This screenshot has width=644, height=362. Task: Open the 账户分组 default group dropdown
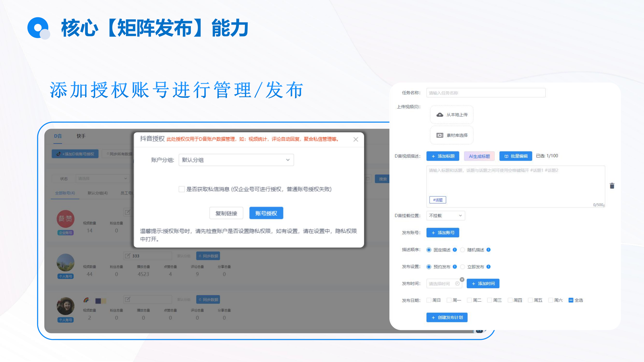(236, 160)
